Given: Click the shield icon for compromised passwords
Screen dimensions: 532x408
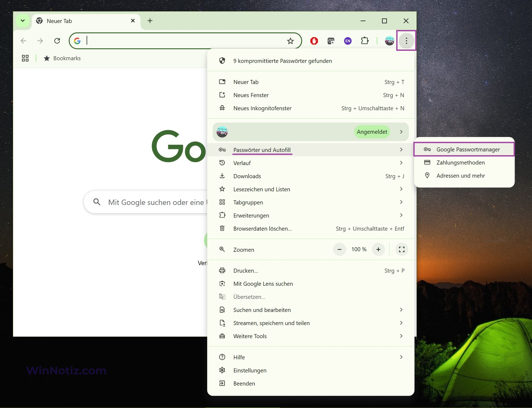Looking at the screenshot, I should pos(222,61).
